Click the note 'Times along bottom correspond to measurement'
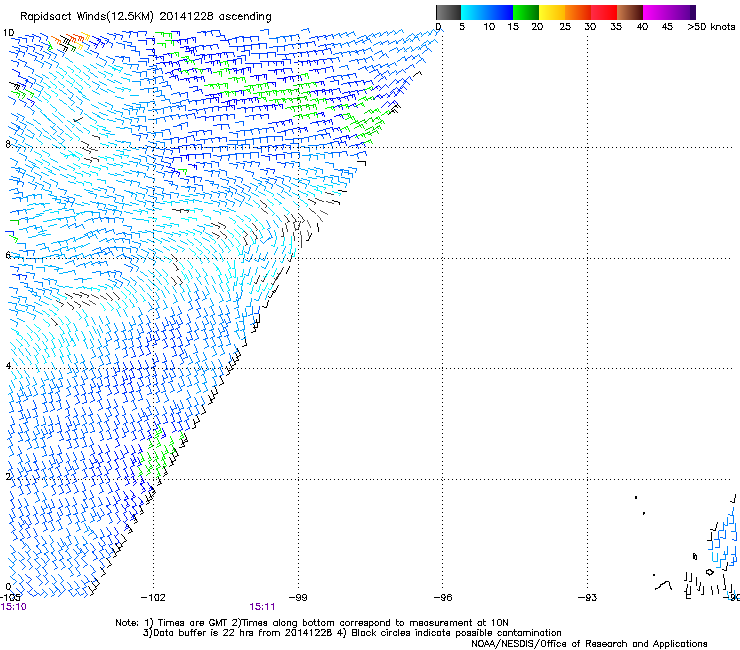Image resolution: width=740 pixels, height=650 pixels. point(357,623)
